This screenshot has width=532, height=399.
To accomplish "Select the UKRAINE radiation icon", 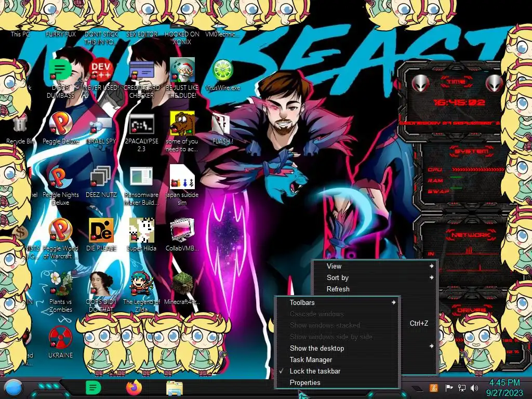I will [x=61, y=338].
